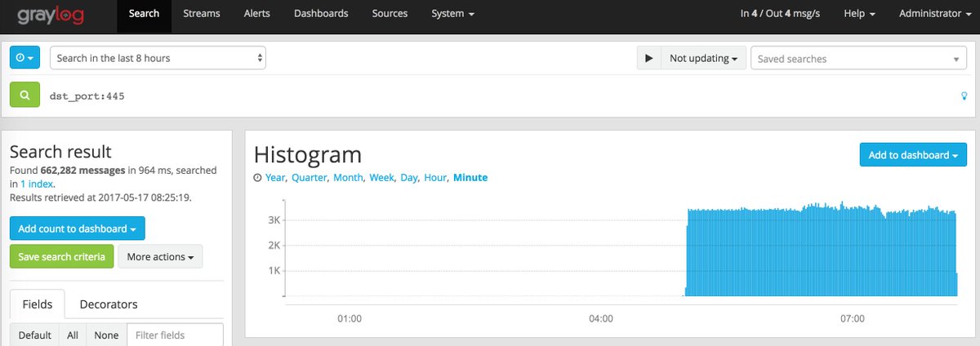
Task: Open the Administrator user menu
Action: click(x=935, y=14)
